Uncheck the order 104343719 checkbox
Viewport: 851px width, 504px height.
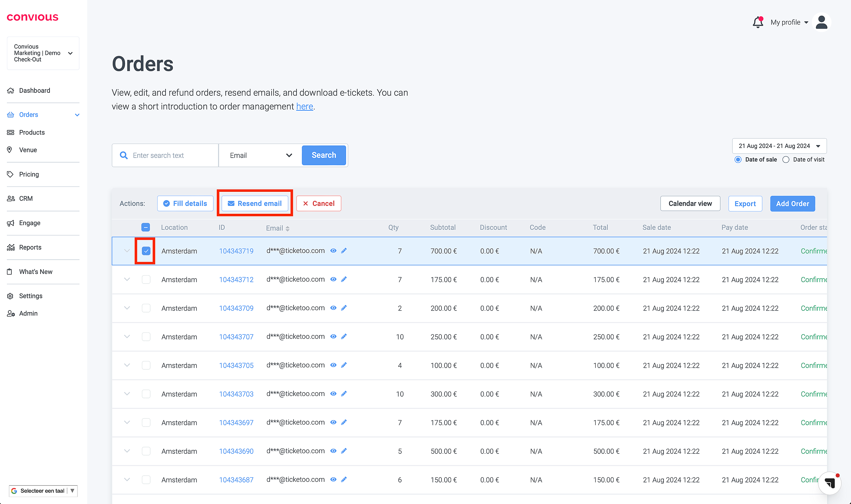146,251
